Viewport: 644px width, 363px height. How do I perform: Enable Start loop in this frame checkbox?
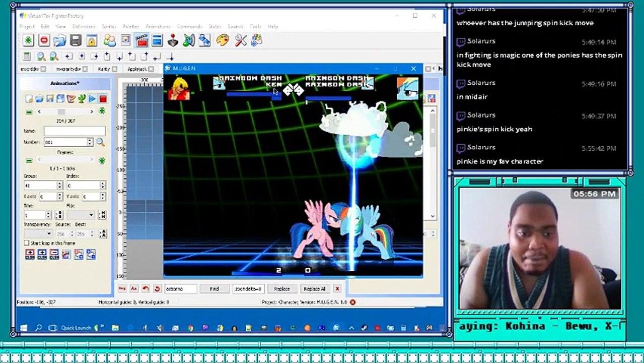27,243
